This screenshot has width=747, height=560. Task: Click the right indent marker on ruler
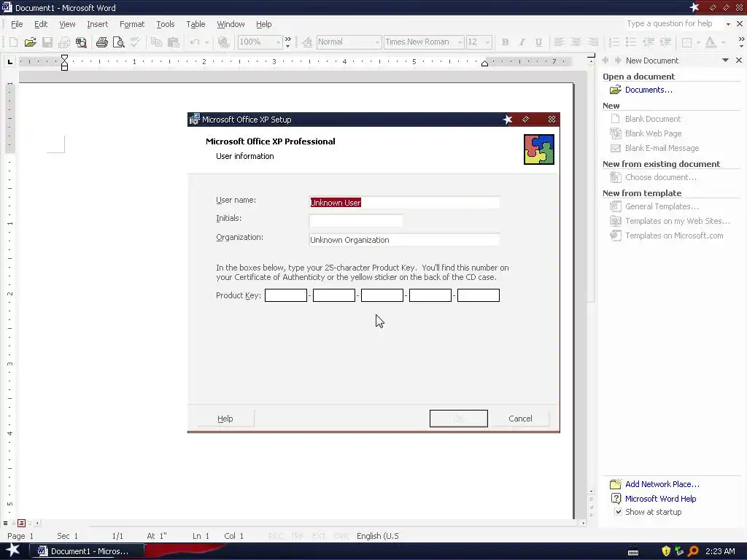(484, 63)
